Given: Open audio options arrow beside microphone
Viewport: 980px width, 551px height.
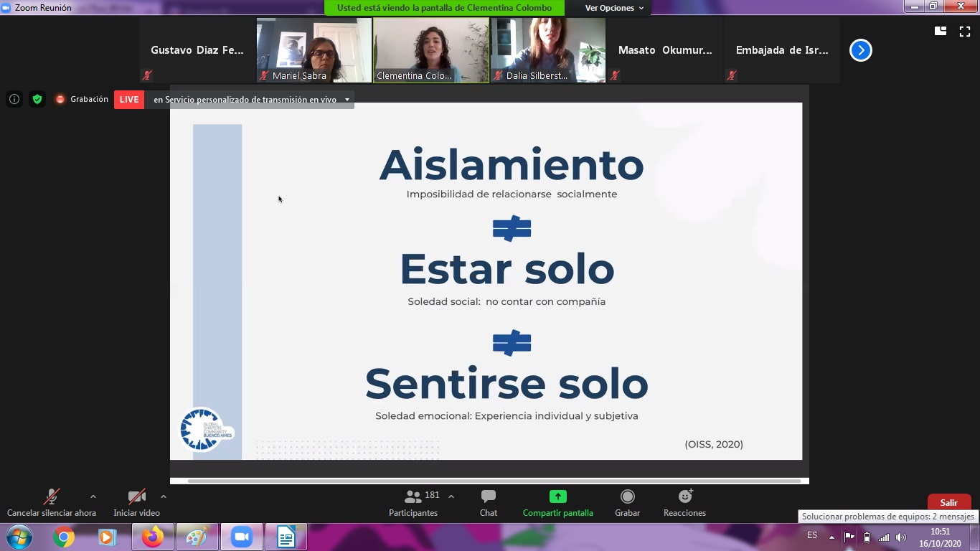Looking at the screenshot, I should pos(93,496).
